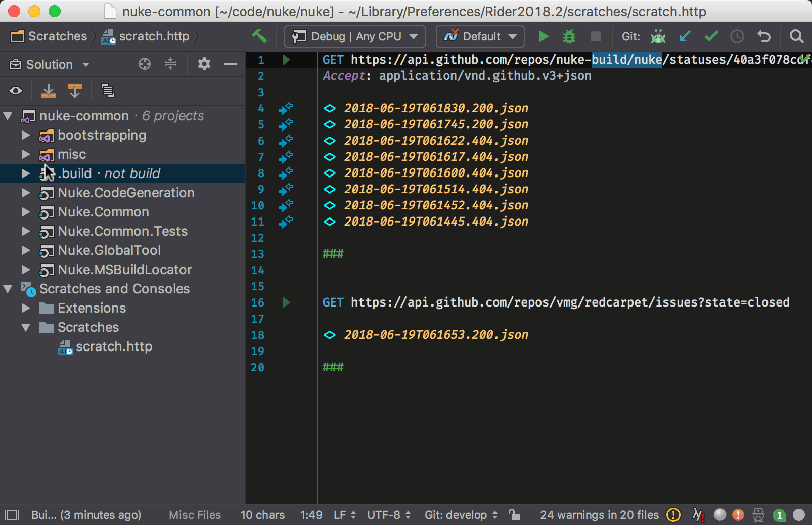
Task: Select the Extensions folder in the tree
Action: (x=92, y=308)
